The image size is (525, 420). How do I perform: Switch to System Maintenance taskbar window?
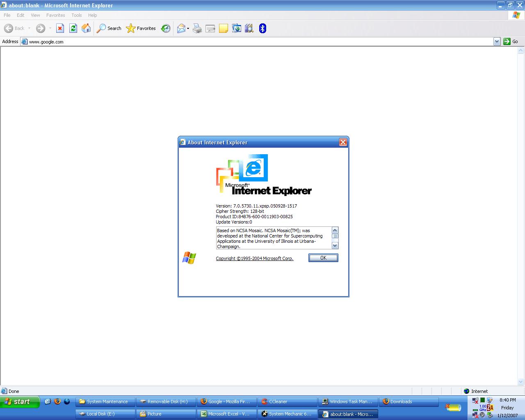coord(105,402)
